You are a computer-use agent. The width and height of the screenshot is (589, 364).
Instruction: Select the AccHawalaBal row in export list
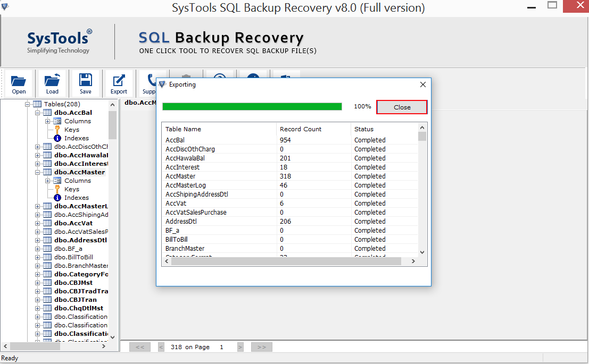[290, 158]
